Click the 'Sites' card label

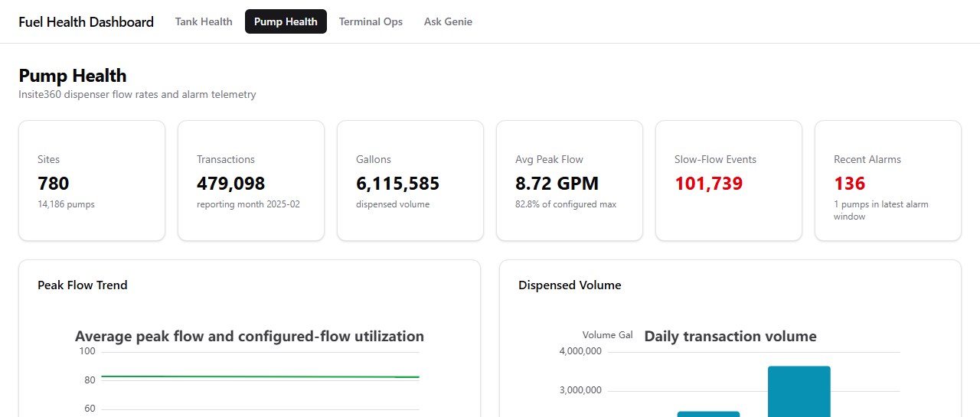[48, 160]
